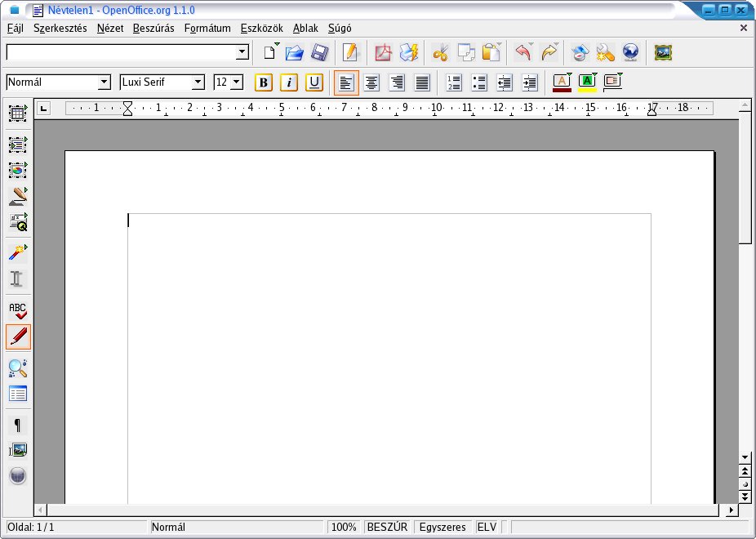The height and width of the screenshot is (539, 756).
Task: Expand the font size 12 dropdown
Action: [x=236, y=82]
